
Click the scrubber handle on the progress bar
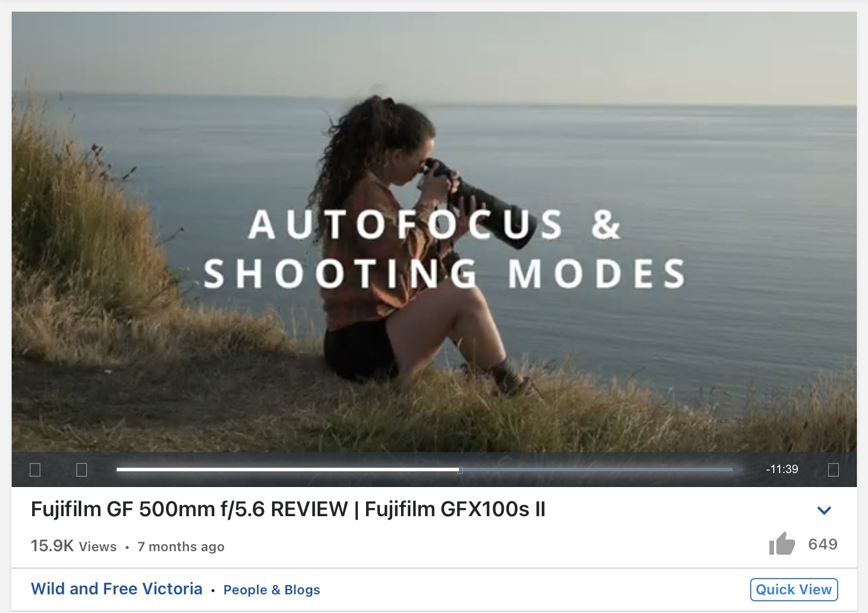click(460, 470)
